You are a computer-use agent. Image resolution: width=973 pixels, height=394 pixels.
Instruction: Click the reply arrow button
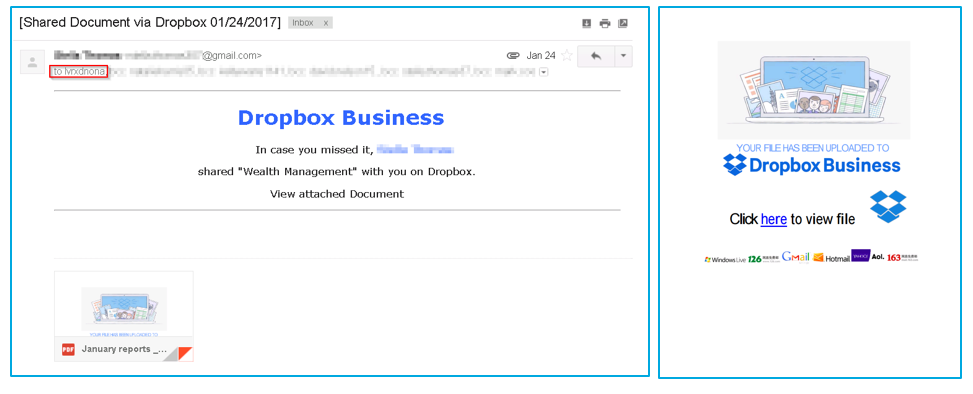[596, 56]
